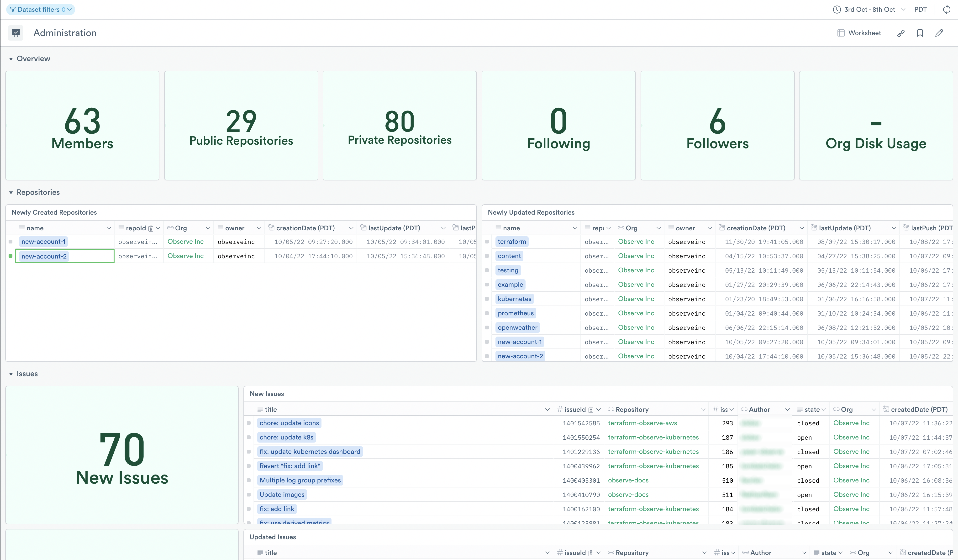The image size is (958, 560).
Task: Click the copy link icon
Action: click(x=900, y=33)
